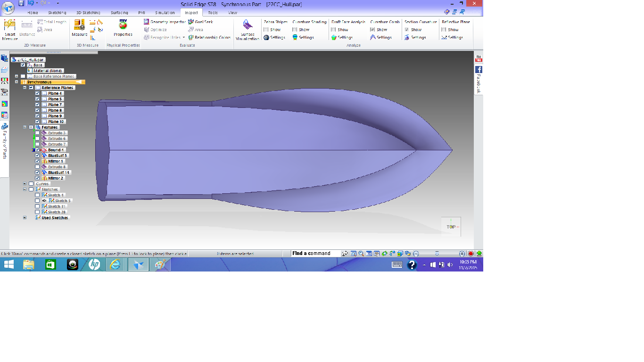Open the Simulation ribbon tab
Image resolution: width=644 pixels, height=362 pixels.
(x=165, y=13)
